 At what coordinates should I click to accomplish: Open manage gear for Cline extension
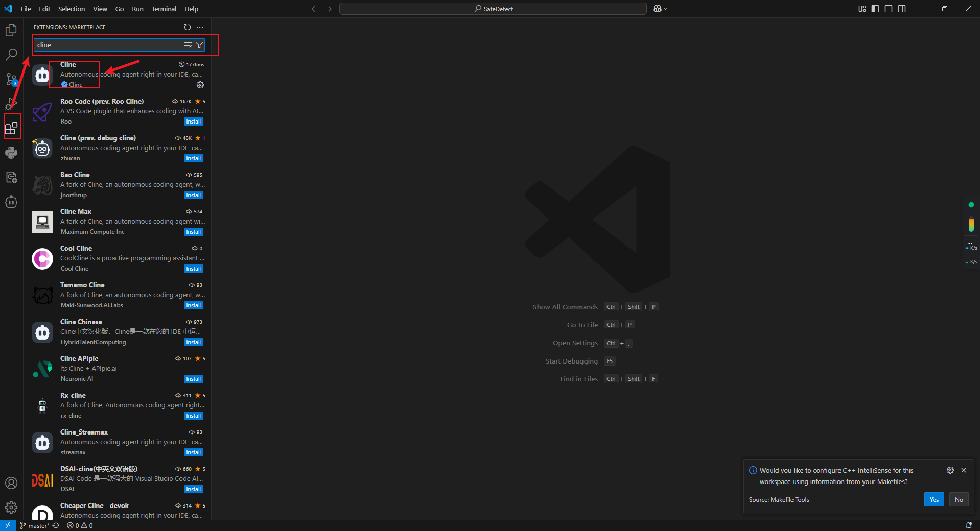(x=200, y=85)
